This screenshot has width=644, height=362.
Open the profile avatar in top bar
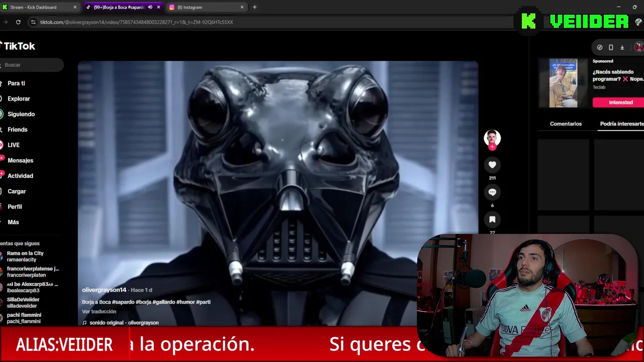coord(639,47)
